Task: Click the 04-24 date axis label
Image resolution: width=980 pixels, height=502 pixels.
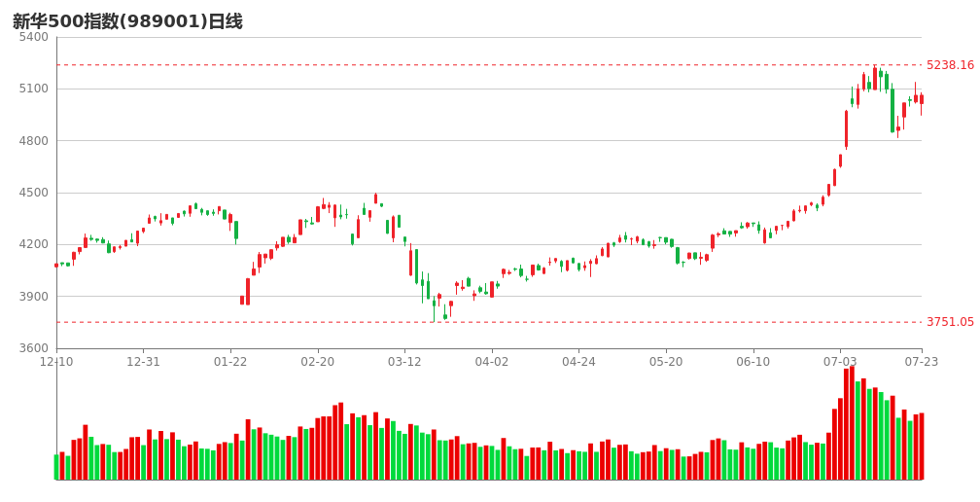Action: point(578,362)
